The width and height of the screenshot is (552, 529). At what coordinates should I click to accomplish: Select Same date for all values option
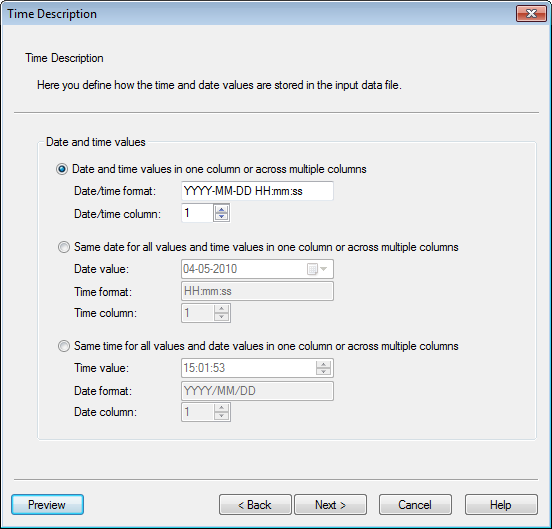coord(64,247)
